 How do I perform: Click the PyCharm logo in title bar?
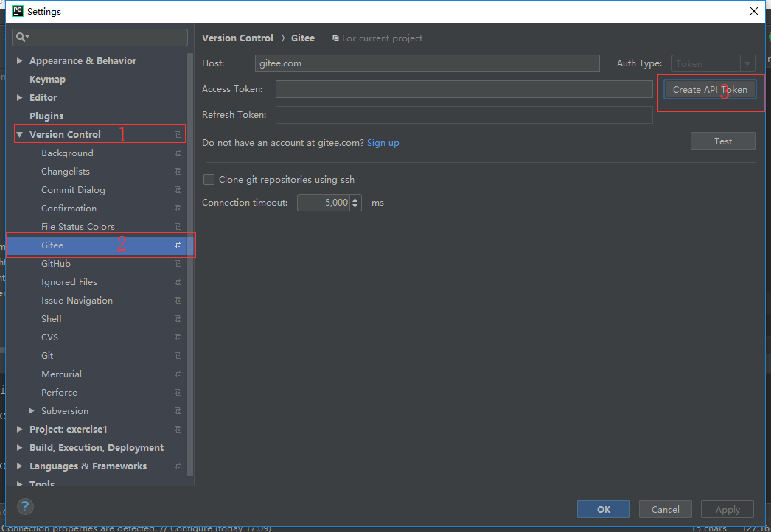point(18,11)
